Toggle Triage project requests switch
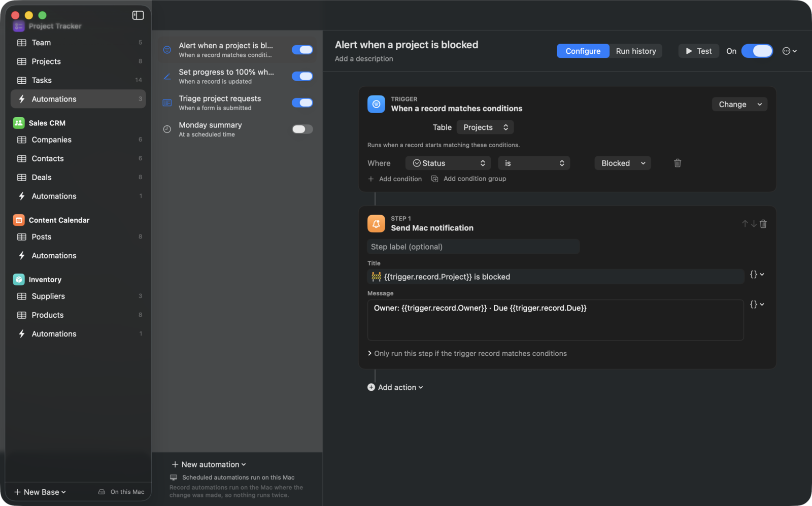 [302, 103]
